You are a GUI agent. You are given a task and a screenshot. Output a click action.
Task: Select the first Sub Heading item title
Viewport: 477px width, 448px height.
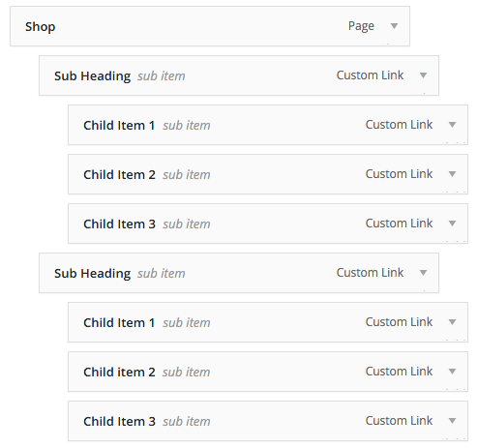tap(93, 76)
